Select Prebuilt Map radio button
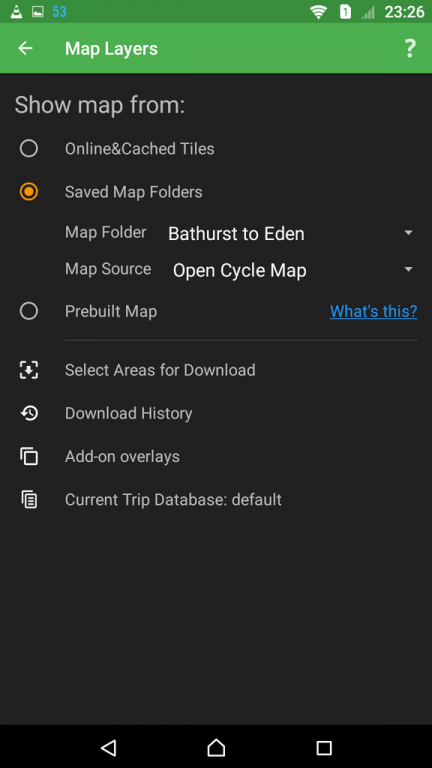Screen dimensions: 432x768 point(29,311)
